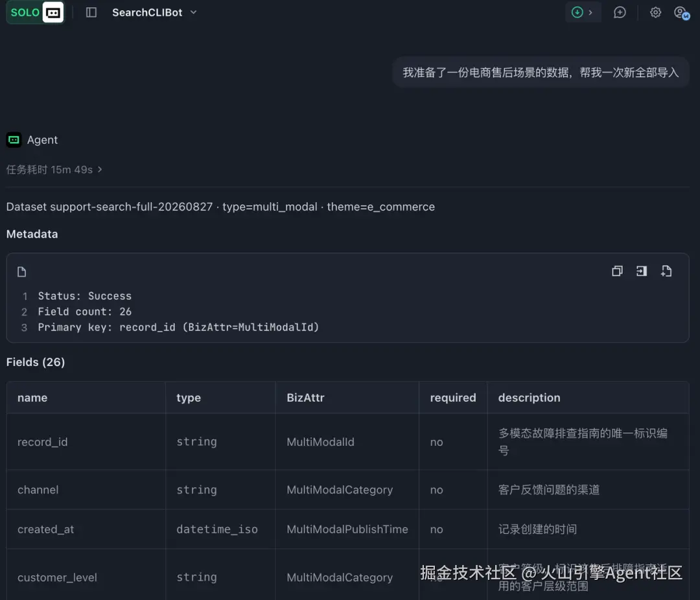Click the Agent avatar icon

click(14, 140)
